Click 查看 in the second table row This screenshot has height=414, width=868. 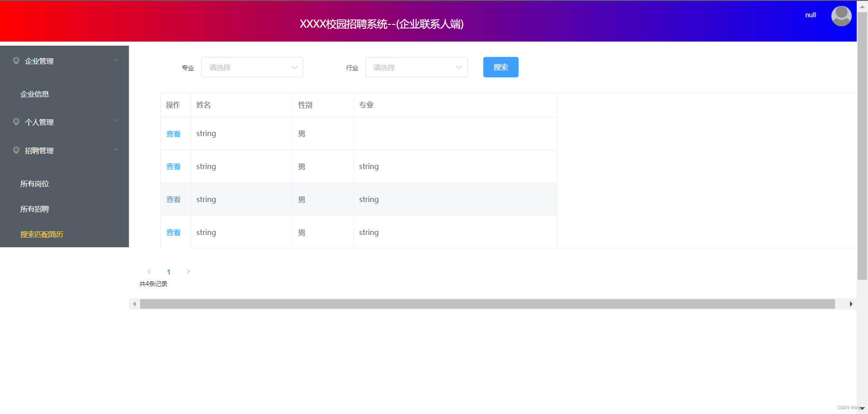(x=174, y=166)
